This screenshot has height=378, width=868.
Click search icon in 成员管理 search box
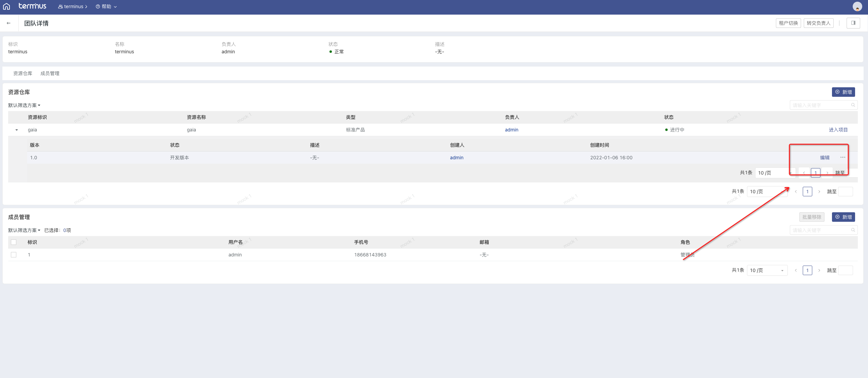[853, 230]
